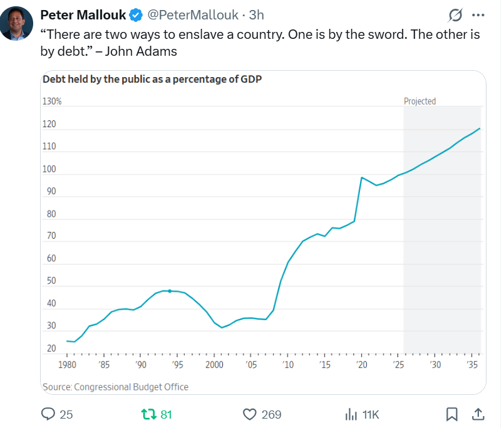Click the blue verified badge
This screenshot has height=428, width=504.
tap(136, 15)
